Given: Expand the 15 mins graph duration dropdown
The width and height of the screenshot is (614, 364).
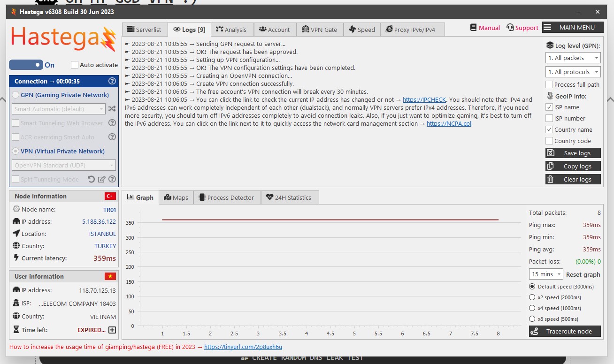Looking at the screenshot, I should pyautogui.click(x=545, y=274).
